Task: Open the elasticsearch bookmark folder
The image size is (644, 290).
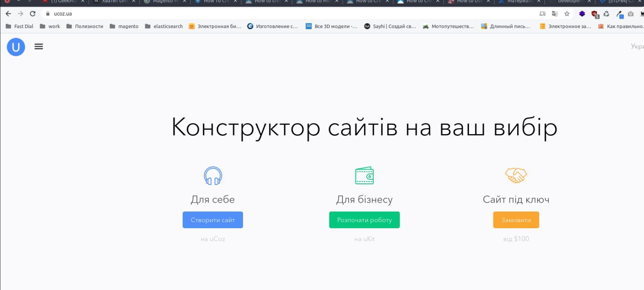Action: 164,26
